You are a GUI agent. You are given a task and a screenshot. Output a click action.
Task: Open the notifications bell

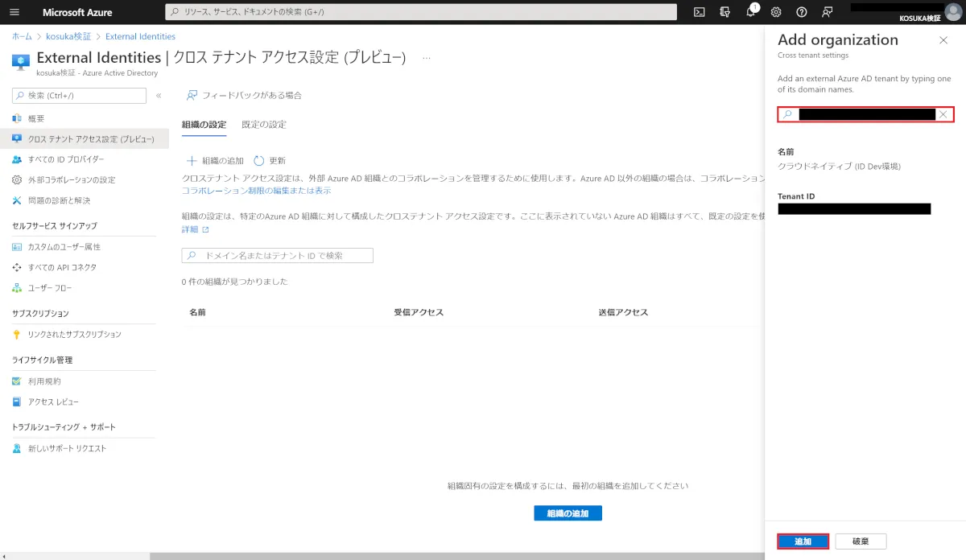pos(750,12)
